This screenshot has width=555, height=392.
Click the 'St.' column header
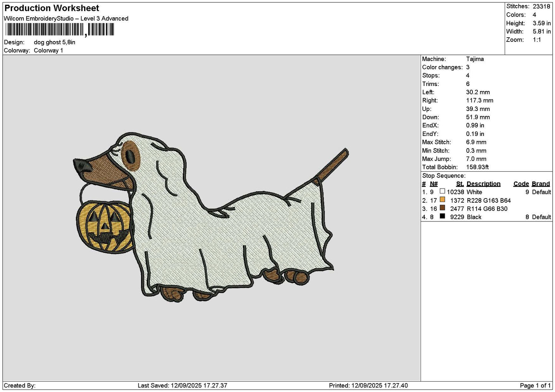(x=460, y=184)
